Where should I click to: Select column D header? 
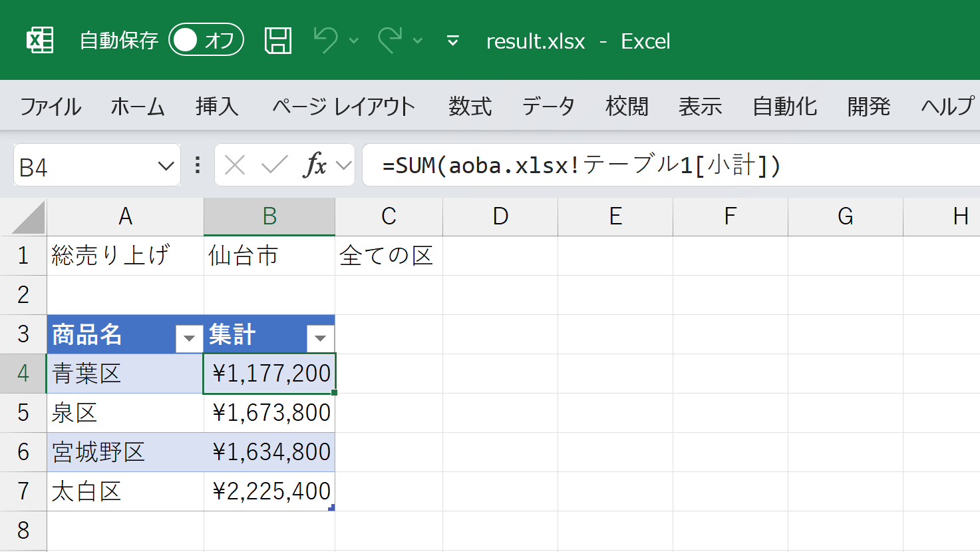click(x=500, y=217)
